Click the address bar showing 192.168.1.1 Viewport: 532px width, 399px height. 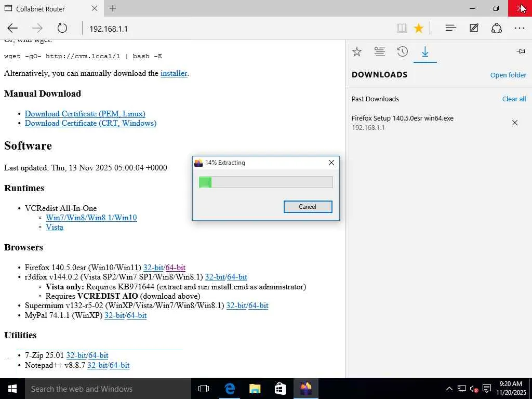coord(237,29)
